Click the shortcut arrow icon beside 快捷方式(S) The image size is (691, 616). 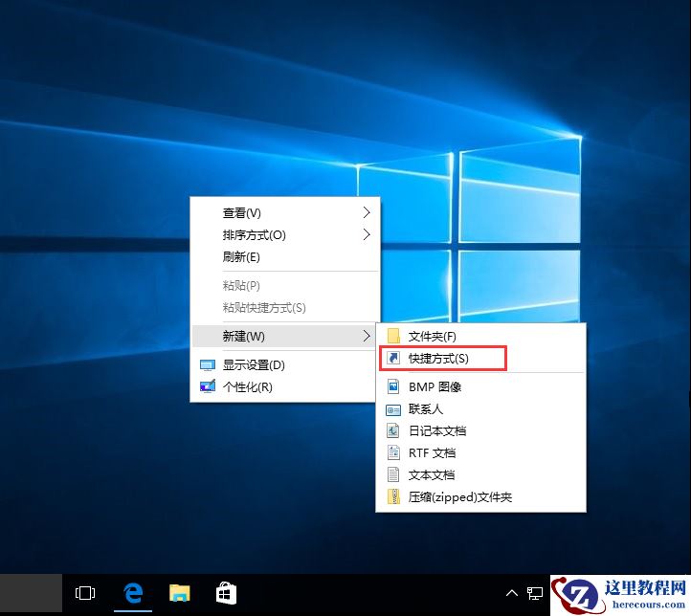(x=393, y=358)
